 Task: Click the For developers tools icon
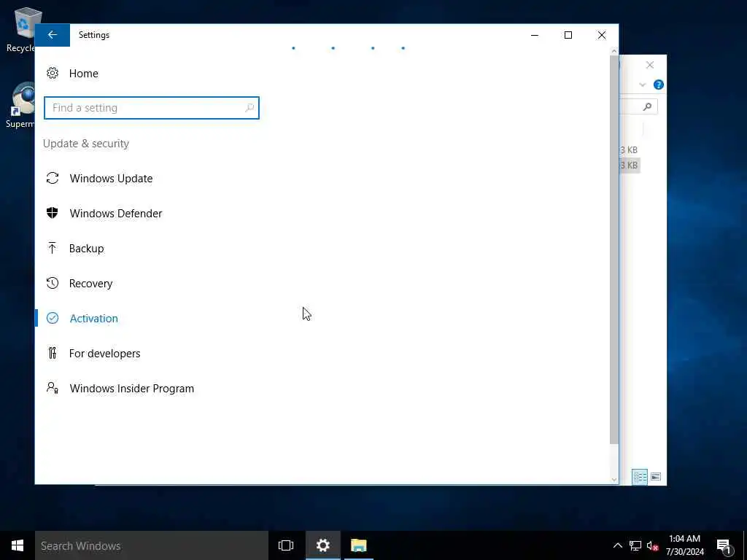click(53, 353)
